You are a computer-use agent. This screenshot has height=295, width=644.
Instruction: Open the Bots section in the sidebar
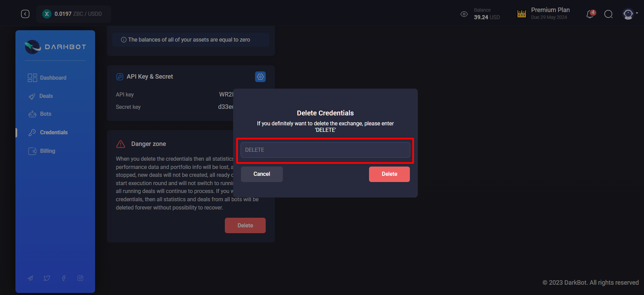[45, 114]
